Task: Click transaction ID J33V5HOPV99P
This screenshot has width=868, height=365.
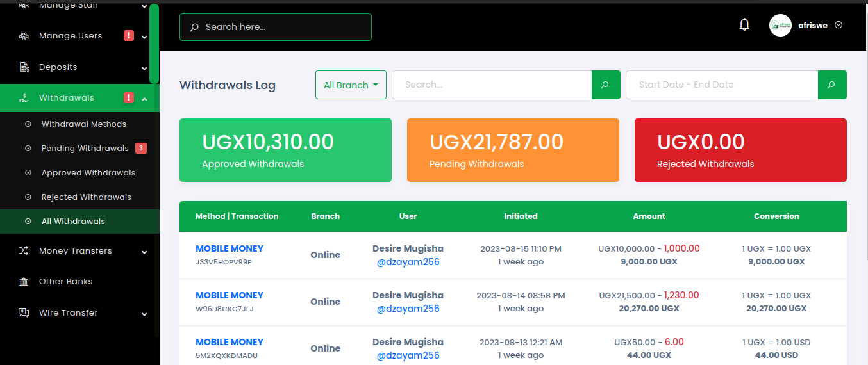Action: pos(225,262)
